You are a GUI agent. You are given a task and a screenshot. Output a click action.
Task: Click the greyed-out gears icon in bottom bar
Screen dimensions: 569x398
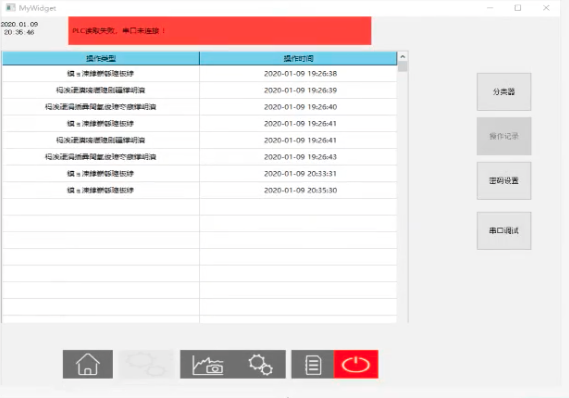click(x=147, y=364)
